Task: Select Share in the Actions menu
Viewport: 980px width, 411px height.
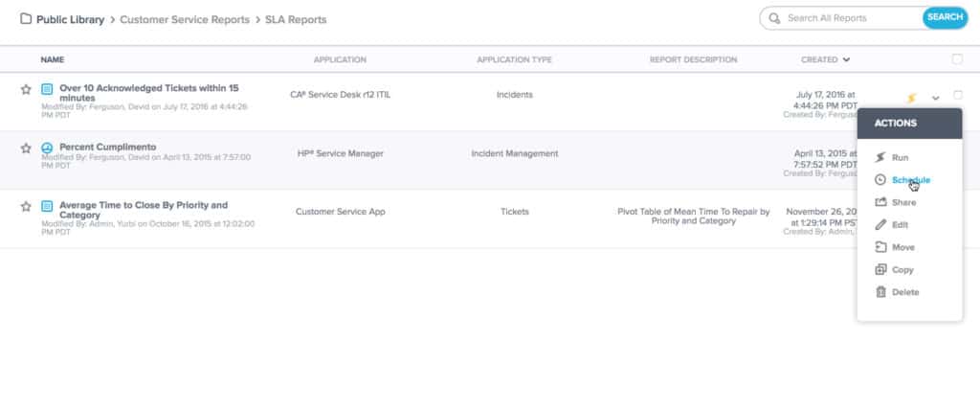Action: point(903,202)
